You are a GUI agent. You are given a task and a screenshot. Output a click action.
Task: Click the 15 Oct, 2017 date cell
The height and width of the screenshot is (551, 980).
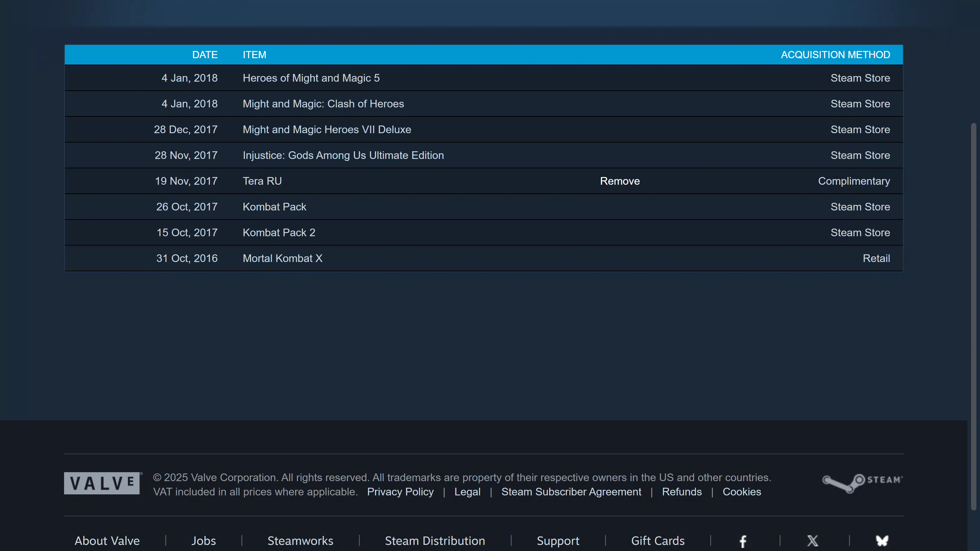[187, 233]
